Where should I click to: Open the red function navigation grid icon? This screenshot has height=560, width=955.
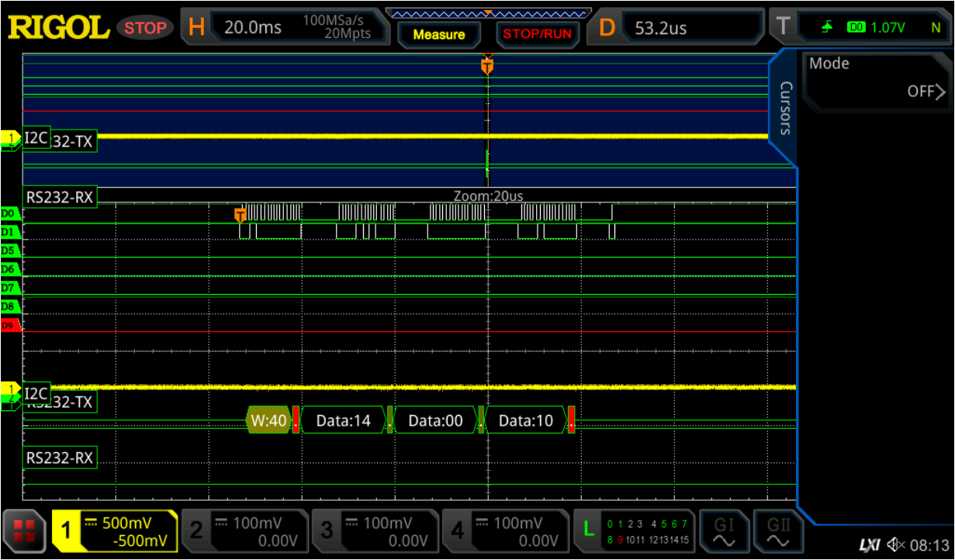pos(24,531)
